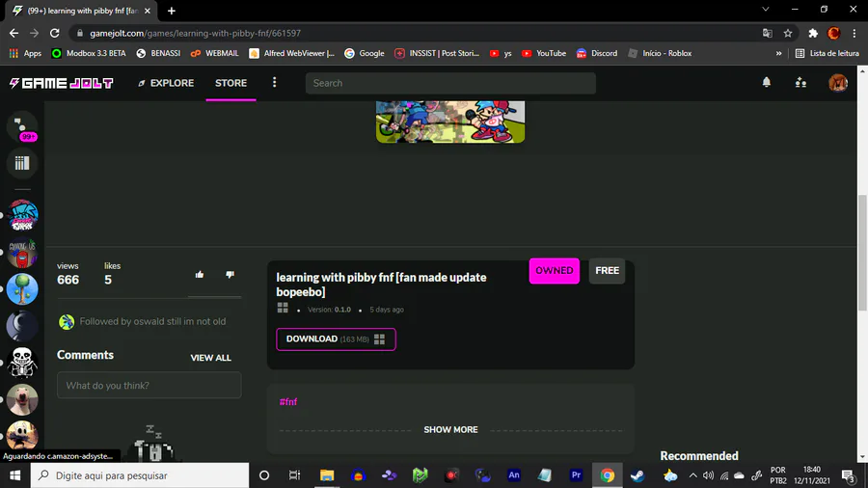Open the EXPLORE tab
868x488 pixels.
(x=166, y=83)
